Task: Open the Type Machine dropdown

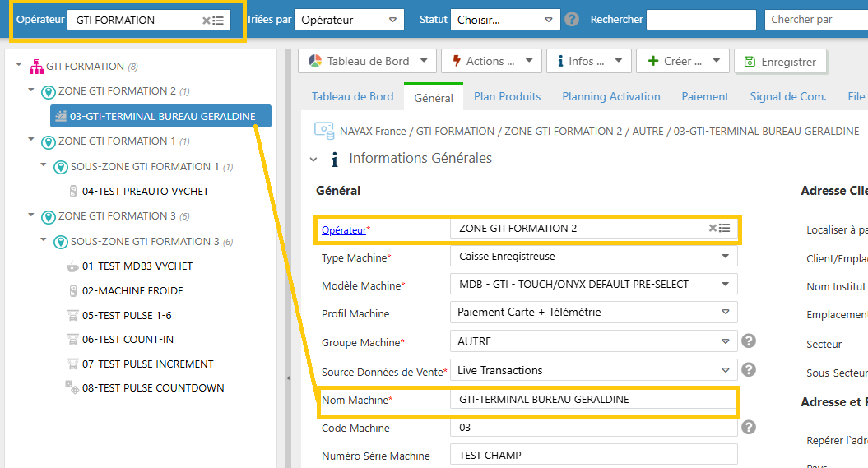Action: point(725,257)
